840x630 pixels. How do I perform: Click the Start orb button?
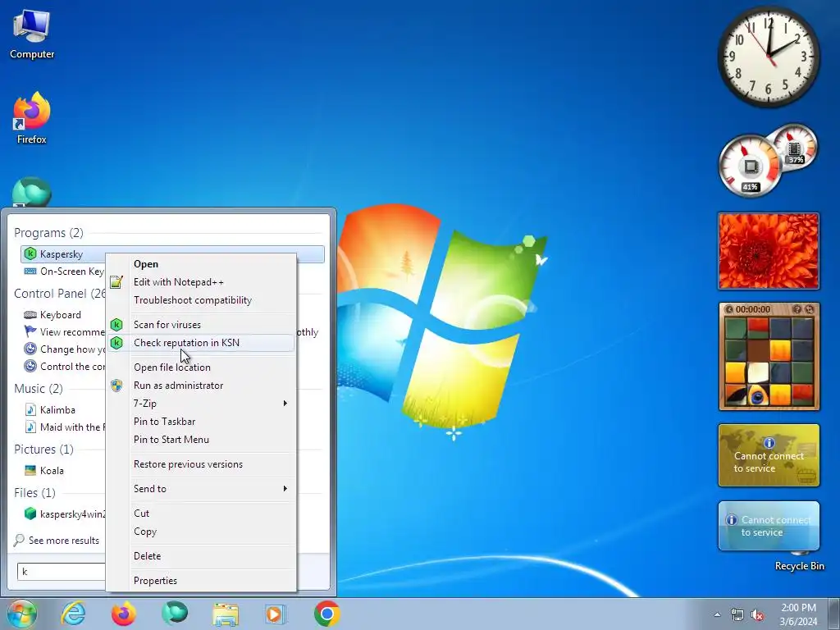[22, 614]
